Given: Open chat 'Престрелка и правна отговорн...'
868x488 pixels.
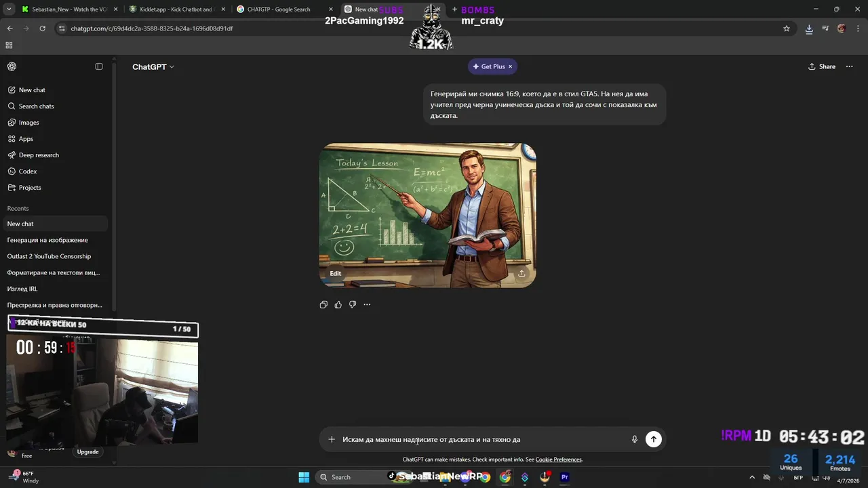Looking at the screenshot, I should point(56,305).
